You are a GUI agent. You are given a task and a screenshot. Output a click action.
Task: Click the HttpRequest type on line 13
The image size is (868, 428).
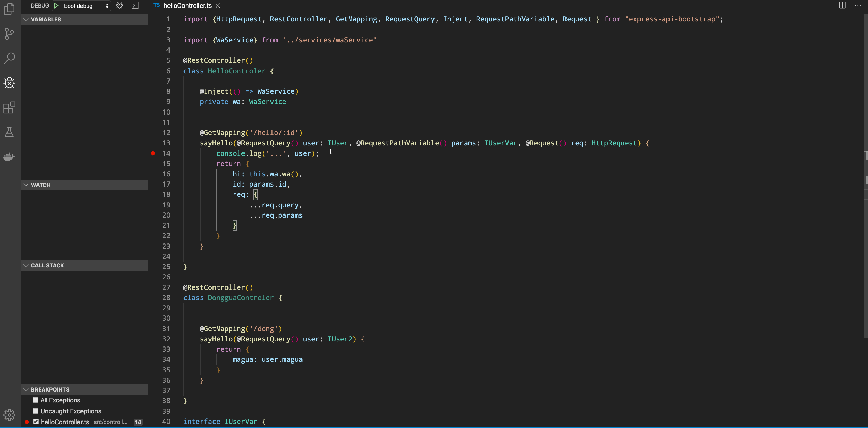click(614, 143)
